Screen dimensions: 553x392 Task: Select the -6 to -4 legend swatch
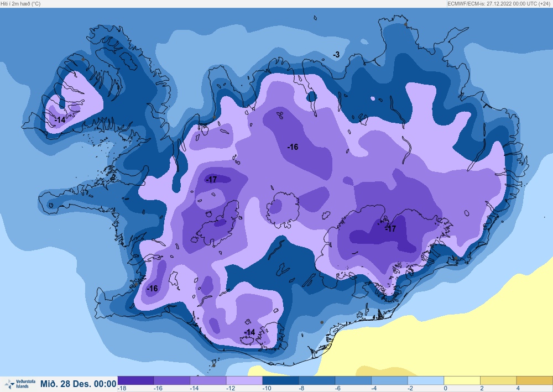[x=353, y=380]
